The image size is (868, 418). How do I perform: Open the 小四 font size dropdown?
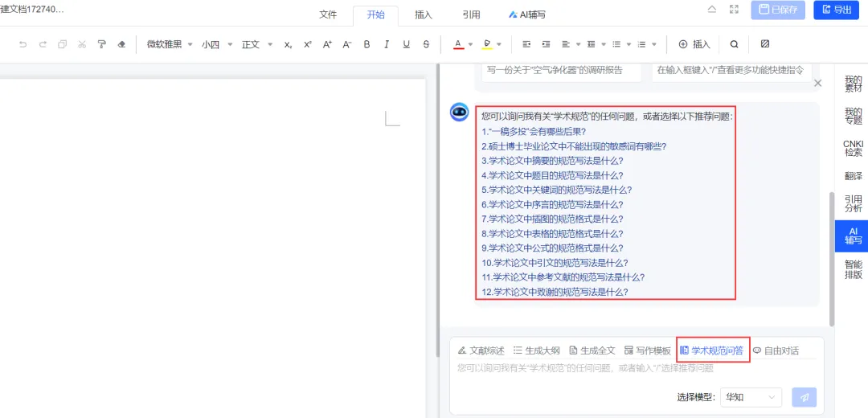(217, 44)
